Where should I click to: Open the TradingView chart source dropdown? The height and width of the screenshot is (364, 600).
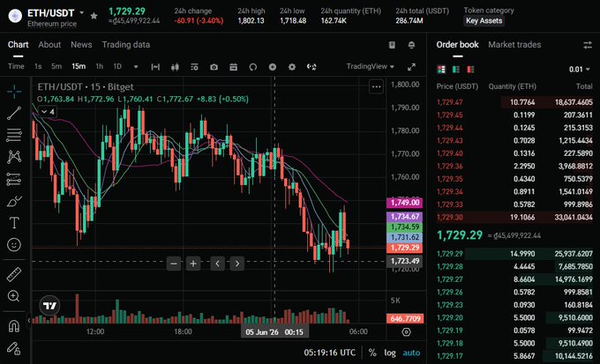click(370, 66)
